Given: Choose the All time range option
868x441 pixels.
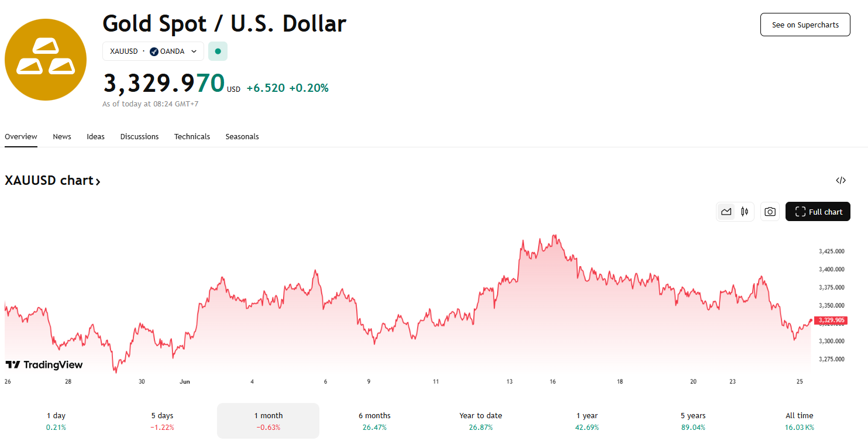Looking at the screenshot, I should click(x=799, y=421).
